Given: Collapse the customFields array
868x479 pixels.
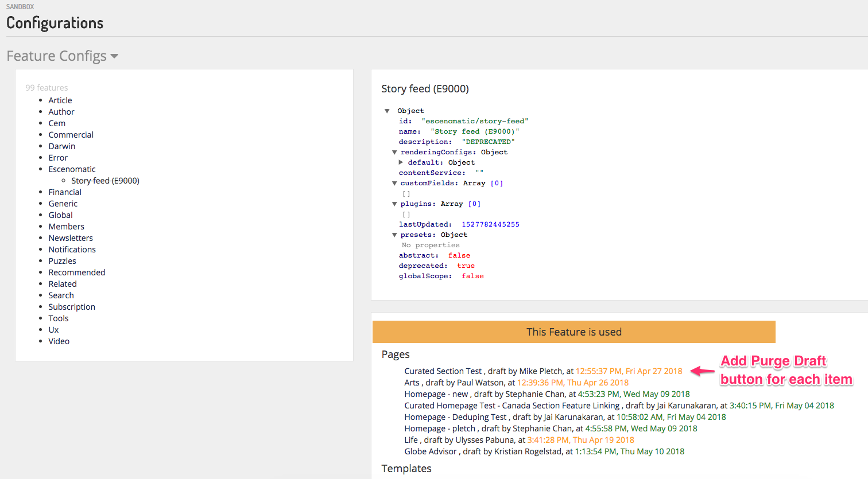Looking at the screenshot, I should [x=394, y=183].
